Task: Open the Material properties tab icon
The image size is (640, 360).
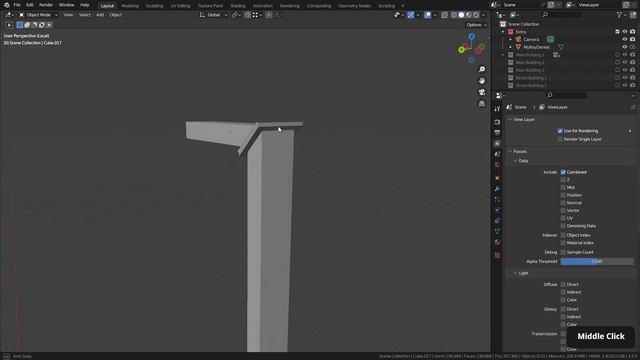Action: click(497, 242)
